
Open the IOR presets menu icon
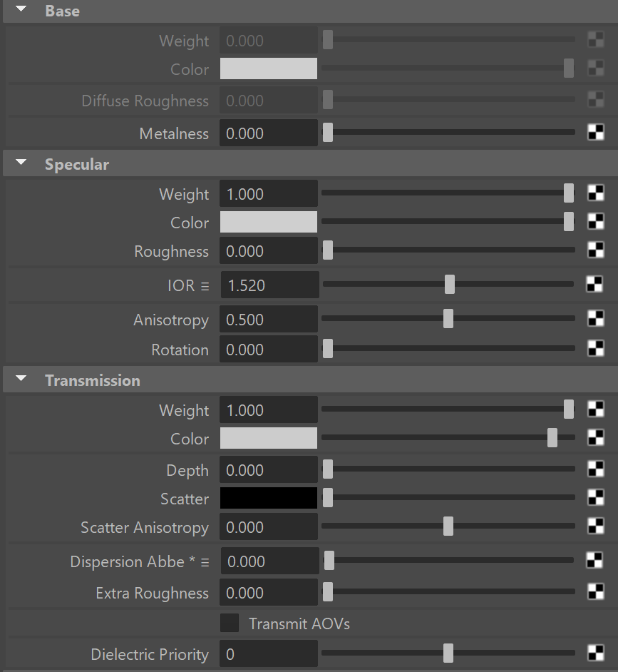pyautogui.click(x=205, y=286)
